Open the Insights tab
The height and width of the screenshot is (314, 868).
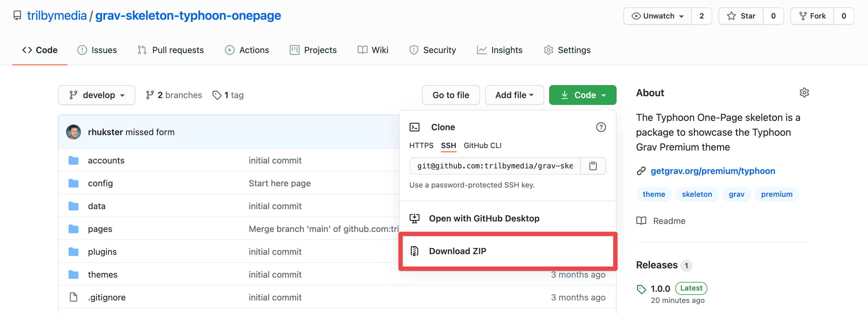pyautogui.click(x=499, y=50)
